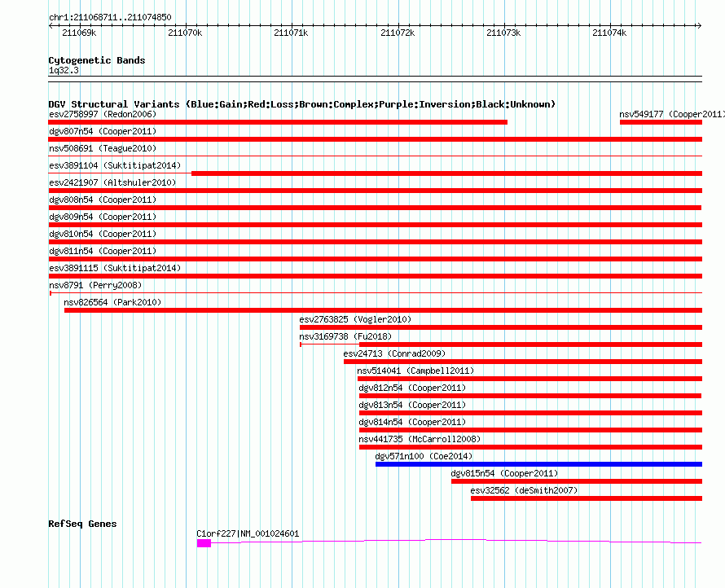Click esv3891115 (Suktitipat2014) label

point(115,268)
